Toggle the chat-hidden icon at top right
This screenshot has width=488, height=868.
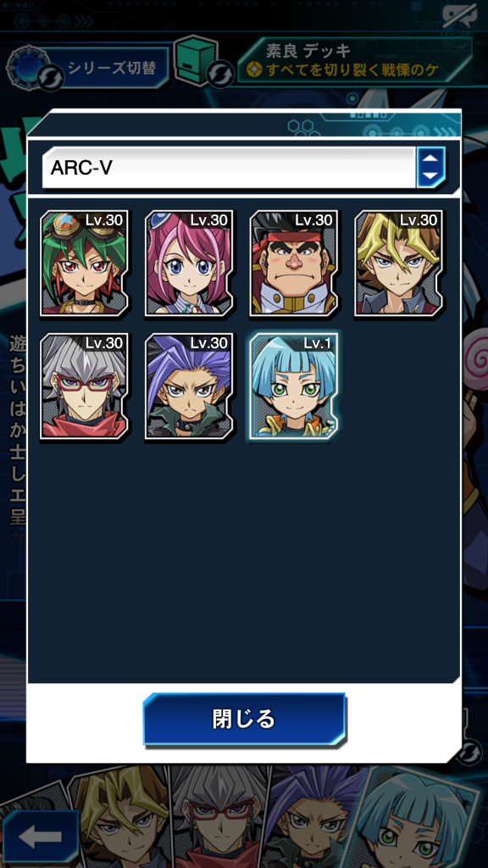(459, 17)
